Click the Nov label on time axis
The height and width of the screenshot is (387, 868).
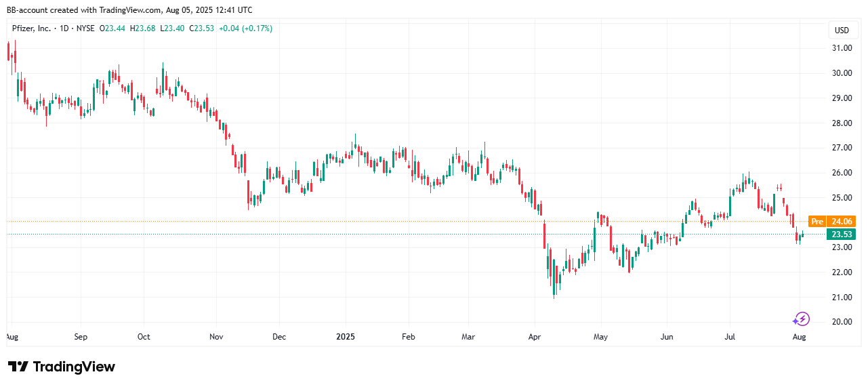pyautogui.click(x=217, y=336)
